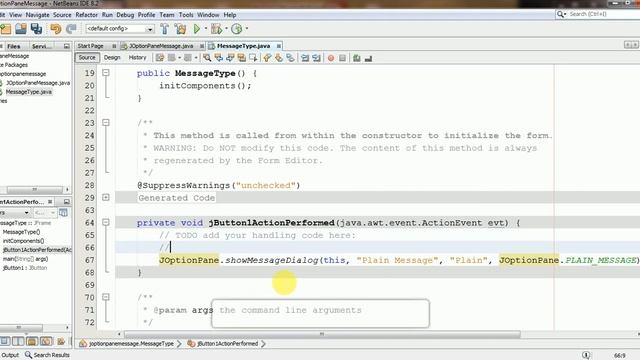Click Find Selection magnifier icon in editor toolbar
Image resolution: width=640 pixels, height=360 pixels.
coord(207,58)
